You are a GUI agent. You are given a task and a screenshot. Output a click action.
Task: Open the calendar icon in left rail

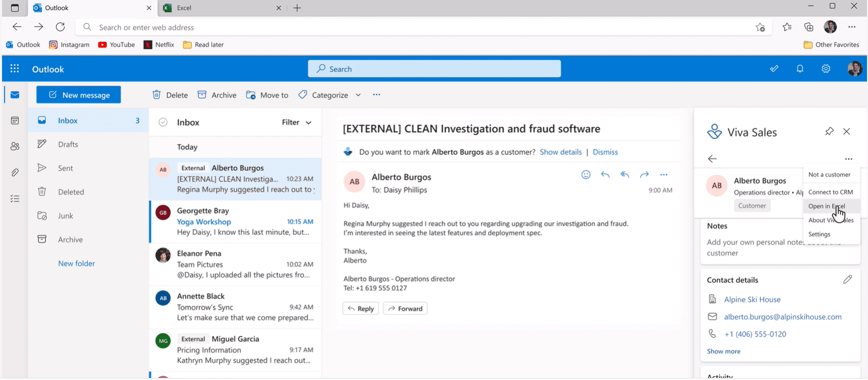(x=15, y=121)
